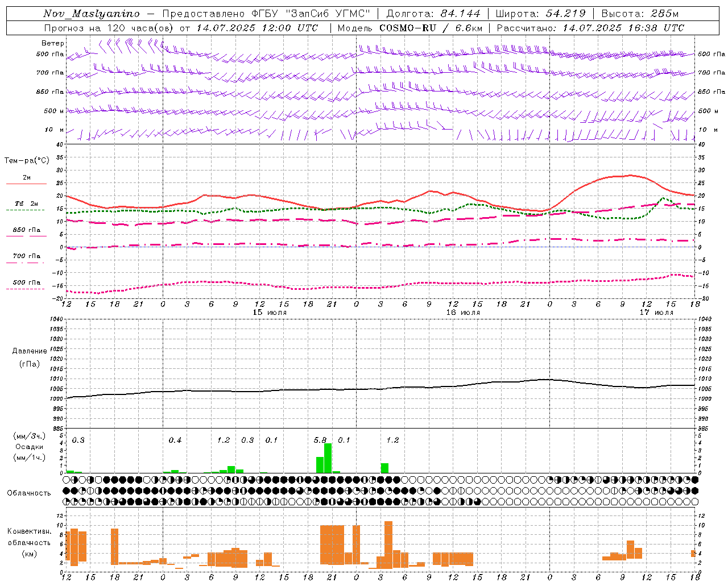Click the elevation text Высота: 285м
The width and height of the screenshot is (728, 582).
(640, 14)
